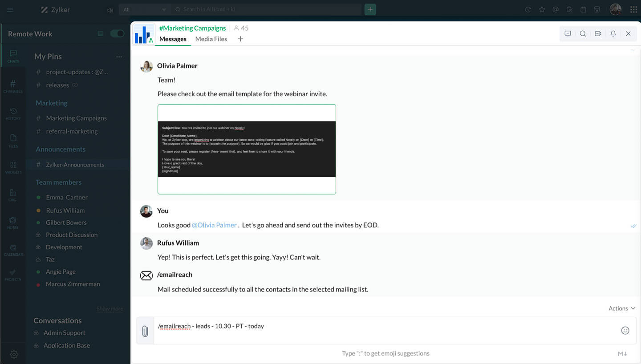This screenshot has height=364, width=641.
Task: Expand the Actions dropdown
Action: (x=621, y=308)
